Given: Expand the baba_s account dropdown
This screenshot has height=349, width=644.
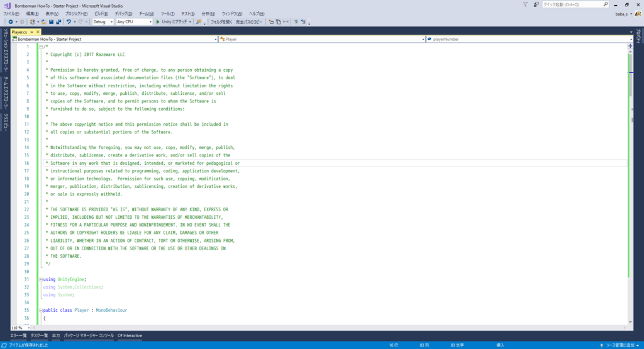Looking at the screenshot, I should [x=631, y=14].
